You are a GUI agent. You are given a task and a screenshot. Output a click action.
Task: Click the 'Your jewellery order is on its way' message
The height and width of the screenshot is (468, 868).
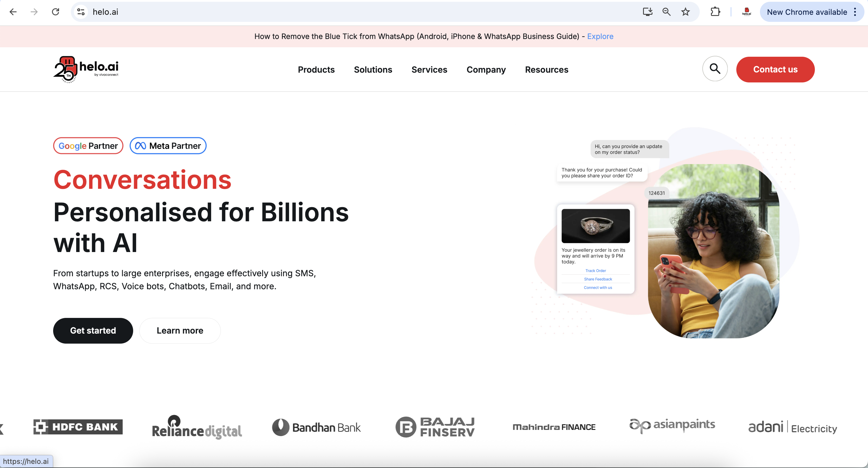tap(593, 256)
